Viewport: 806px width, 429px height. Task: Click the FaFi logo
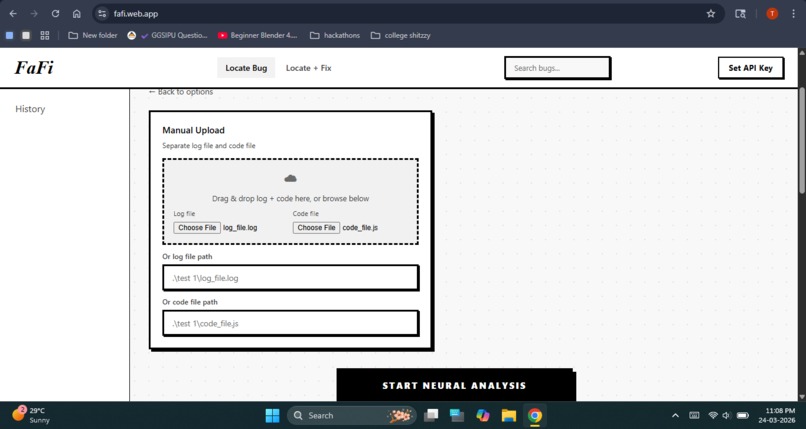(34, 67)
